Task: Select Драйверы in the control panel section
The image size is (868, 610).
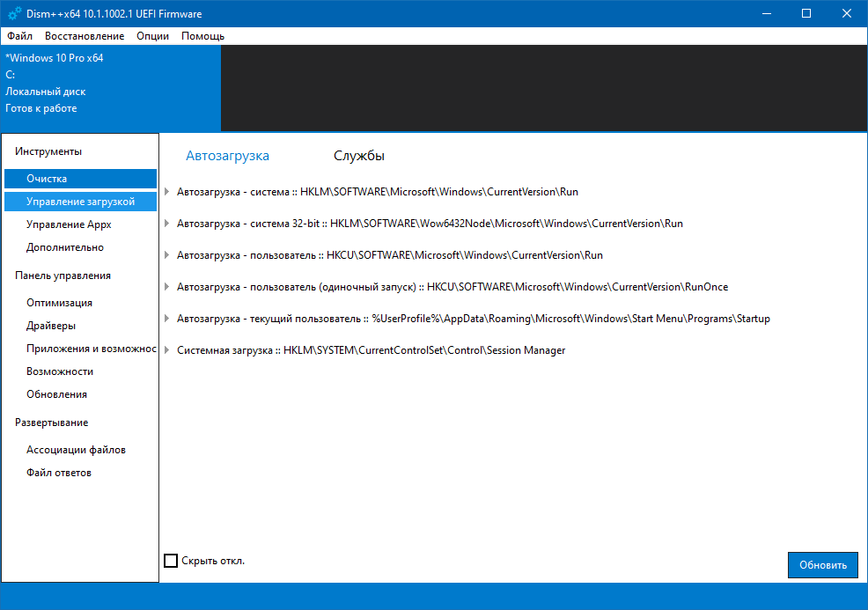Action: click(51, 326)
